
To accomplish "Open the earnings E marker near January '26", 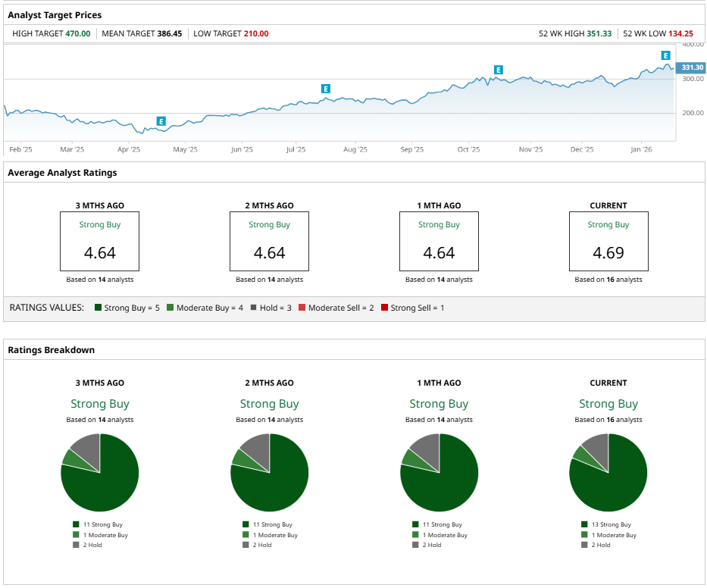I will pyautogui.click(x=665, y=55).
